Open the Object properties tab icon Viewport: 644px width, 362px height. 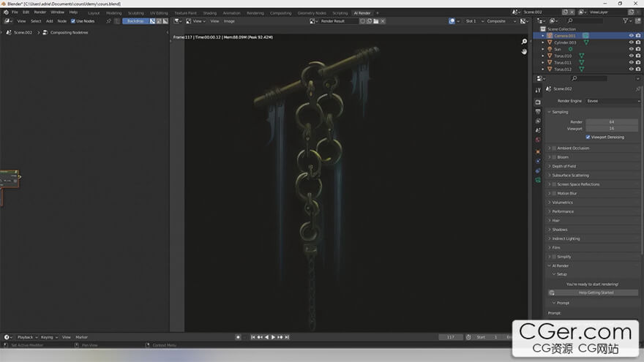click(538, 151)
